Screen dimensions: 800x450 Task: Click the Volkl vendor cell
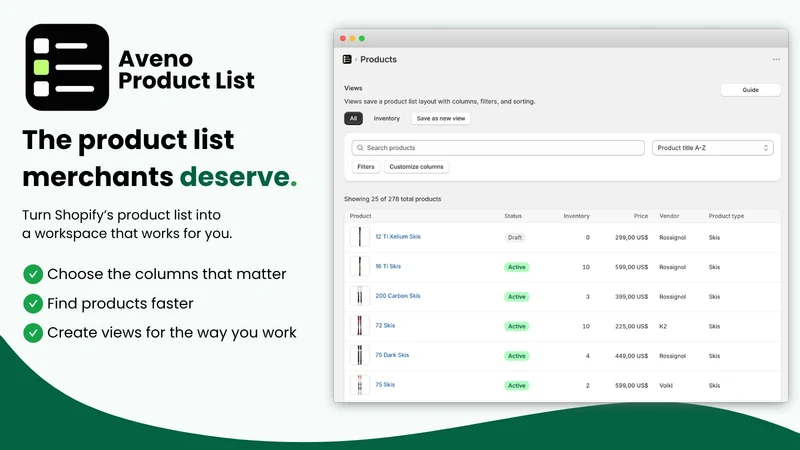pyautogui.click(x=666, y=385)
